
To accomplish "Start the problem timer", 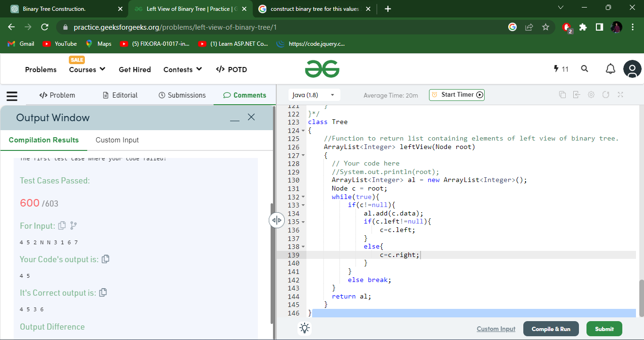I will tap(456, 95).
